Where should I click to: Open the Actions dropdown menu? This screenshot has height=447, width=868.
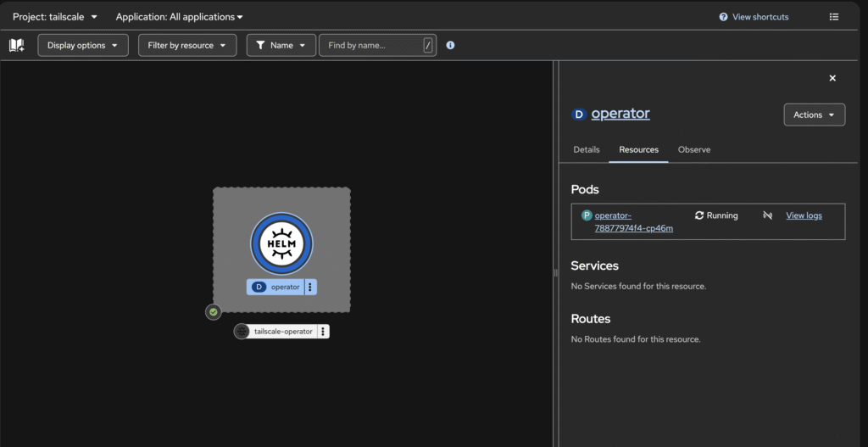pos(815,115)
